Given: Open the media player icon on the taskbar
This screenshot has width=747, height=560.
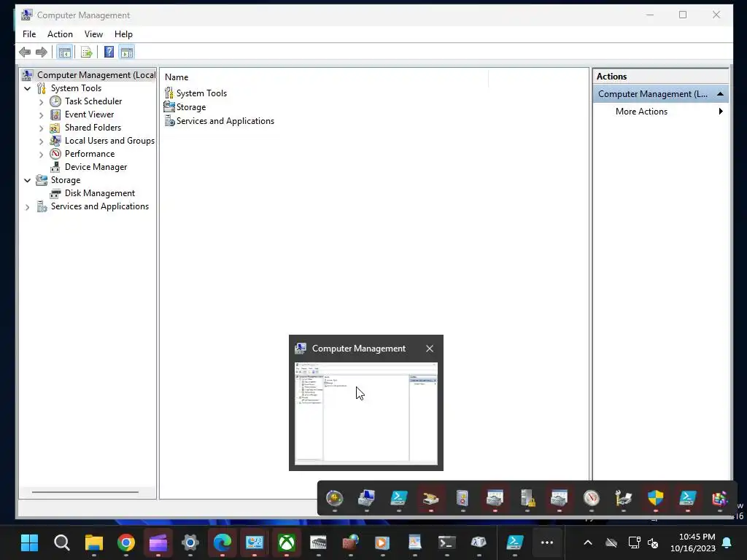Looking at the screenshot, I should [382, 542].
